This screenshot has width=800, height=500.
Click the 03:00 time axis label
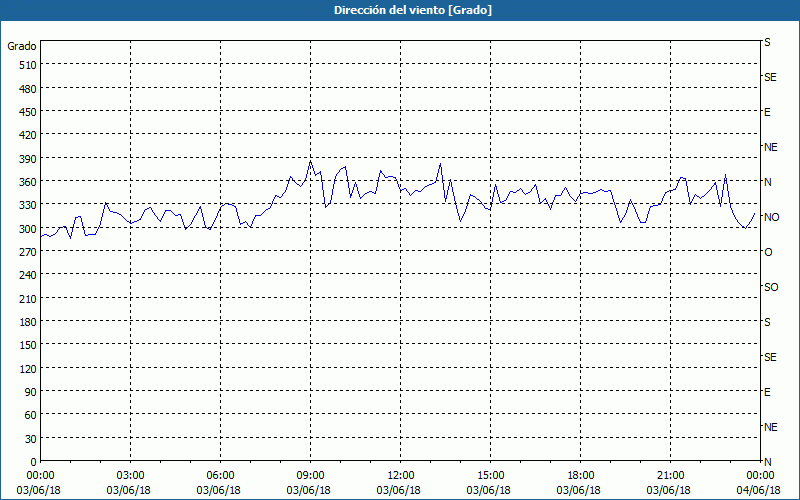tap(131, 476)
